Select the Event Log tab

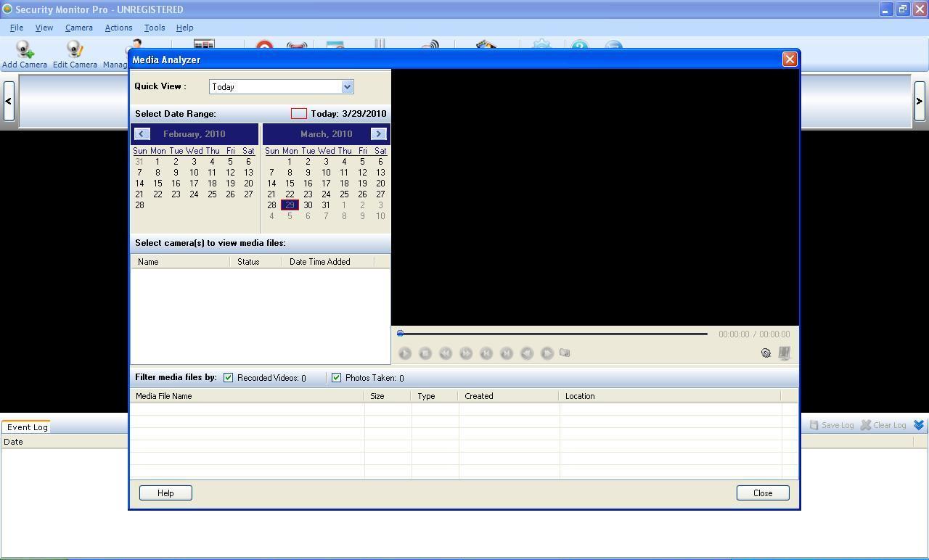[x=27, y=427]
